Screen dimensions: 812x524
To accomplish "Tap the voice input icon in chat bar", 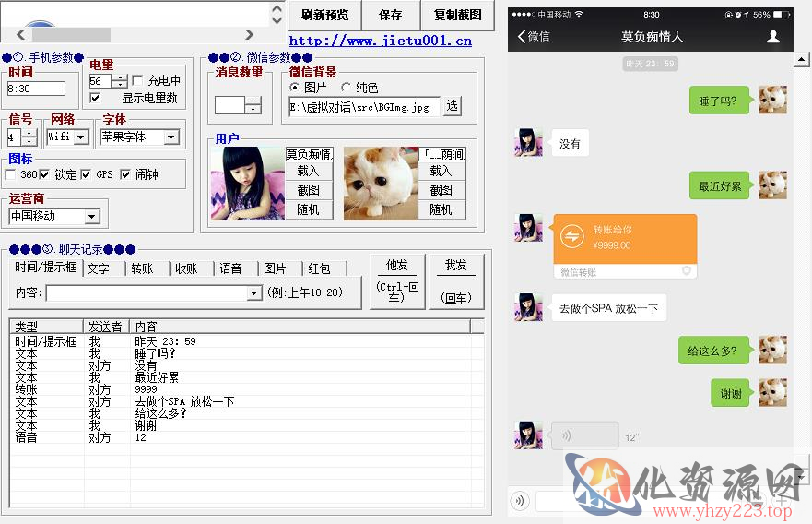I will (520, 501).
